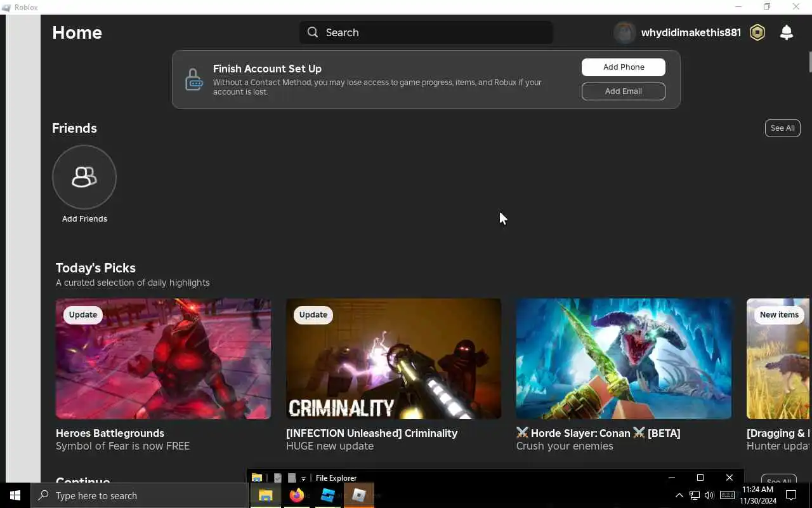Image resolution: width=812 pixels, height=508 pixels.
Task: See All friends
Action: point(783,128)
